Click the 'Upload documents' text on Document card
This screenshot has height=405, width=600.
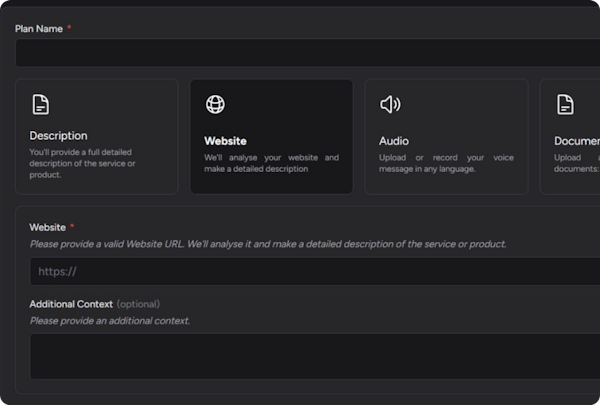(577, 163)
